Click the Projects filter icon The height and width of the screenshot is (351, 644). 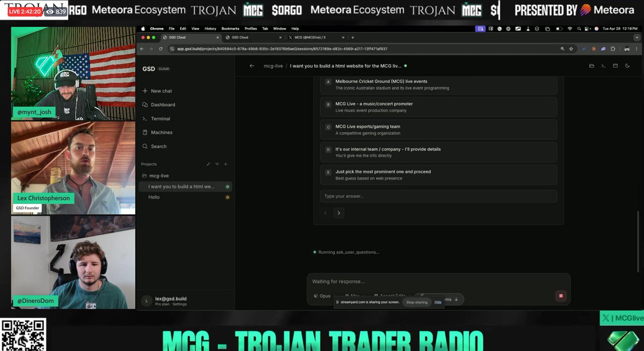(x=217, y=164)
